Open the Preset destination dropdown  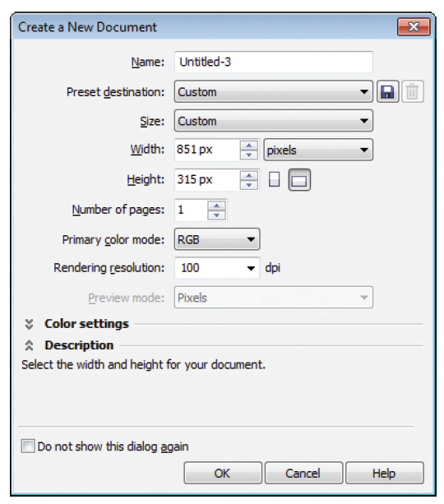click(274, 91)
